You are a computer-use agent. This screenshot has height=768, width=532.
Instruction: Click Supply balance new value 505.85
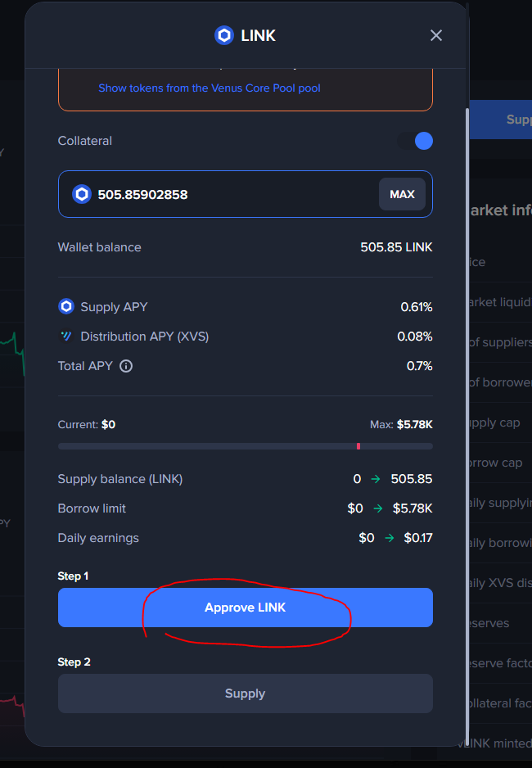point(412,478)
